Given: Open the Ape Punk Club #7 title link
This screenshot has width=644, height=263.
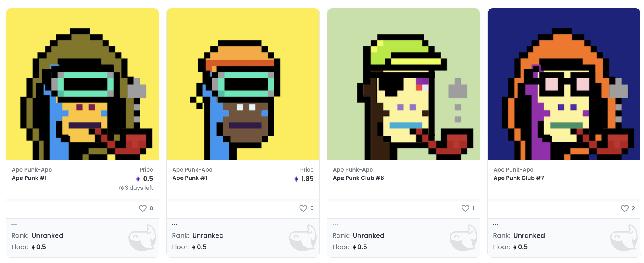Looking at the screenshot, I should (519, 178).
